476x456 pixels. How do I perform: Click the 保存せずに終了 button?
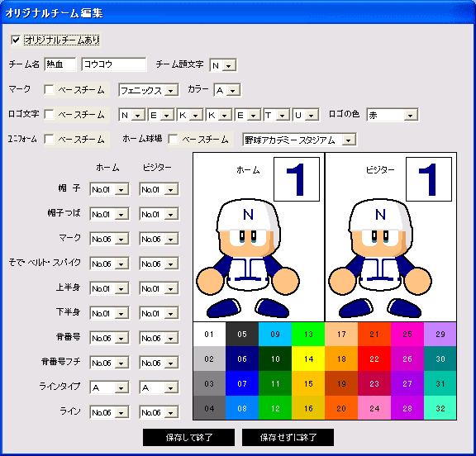click(288, 437)
